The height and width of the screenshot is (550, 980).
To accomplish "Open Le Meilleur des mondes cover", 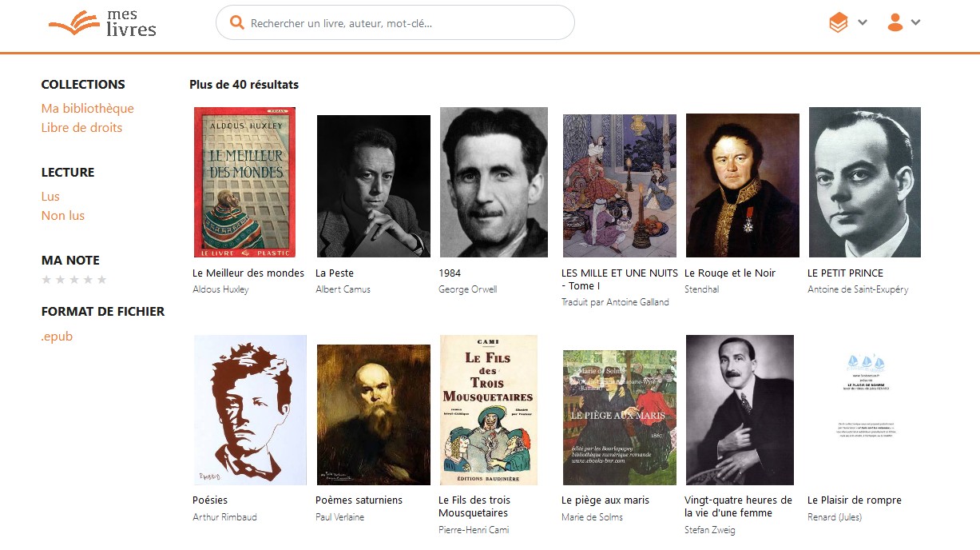I will [244, 182].
